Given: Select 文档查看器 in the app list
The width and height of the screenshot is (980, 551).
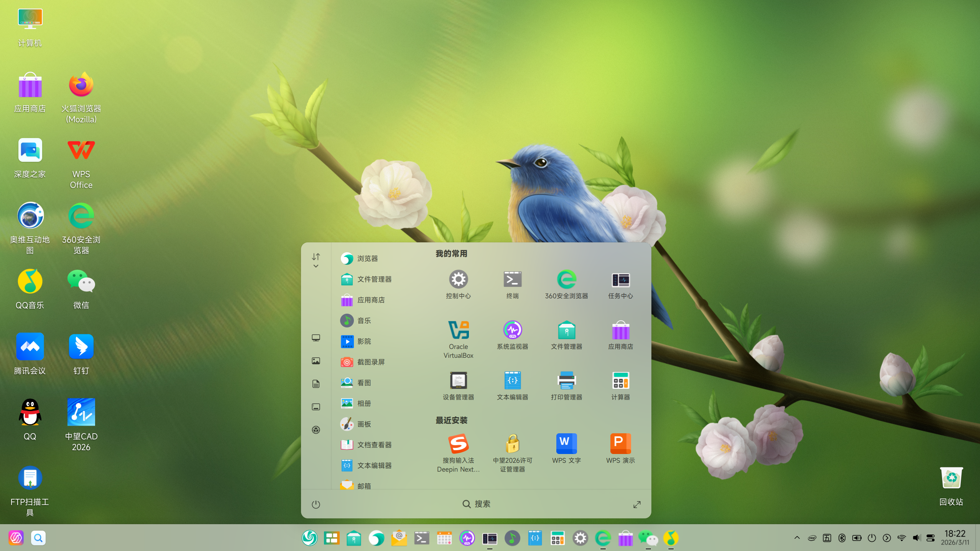Looking at the screenshot, I should tap(374, 445).
